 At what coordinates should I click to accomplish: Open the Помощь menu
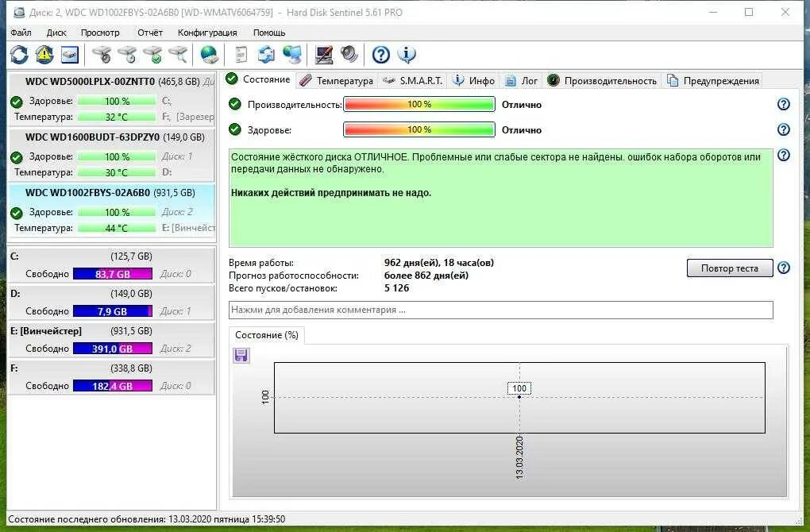(269, 33)
